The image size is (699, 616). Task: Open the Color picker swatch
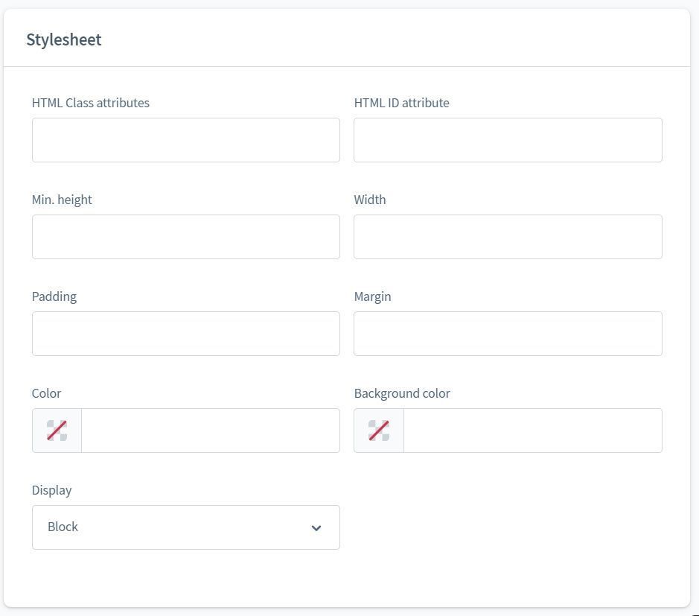coord(57,431)
